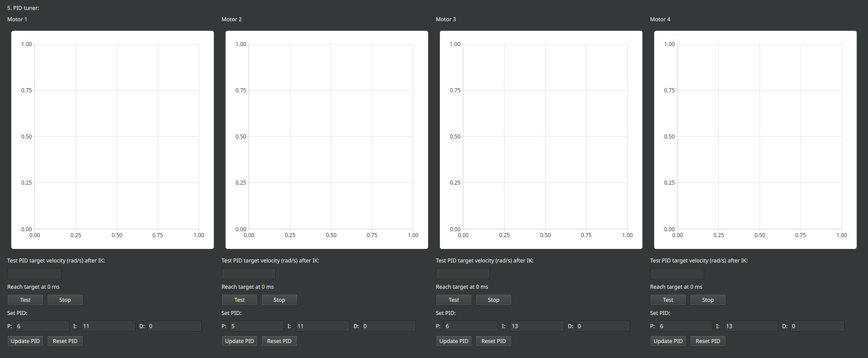Image resolution: width=868 pixels, height=358 pixels.
Task: Focus Motor 3 target velocity input
Action: (463, 274)
